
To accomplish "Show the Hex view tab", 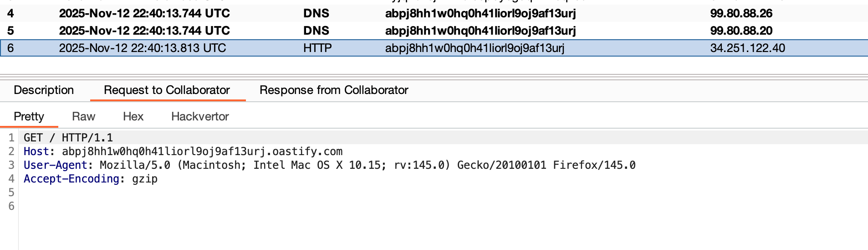I will 133,116.
